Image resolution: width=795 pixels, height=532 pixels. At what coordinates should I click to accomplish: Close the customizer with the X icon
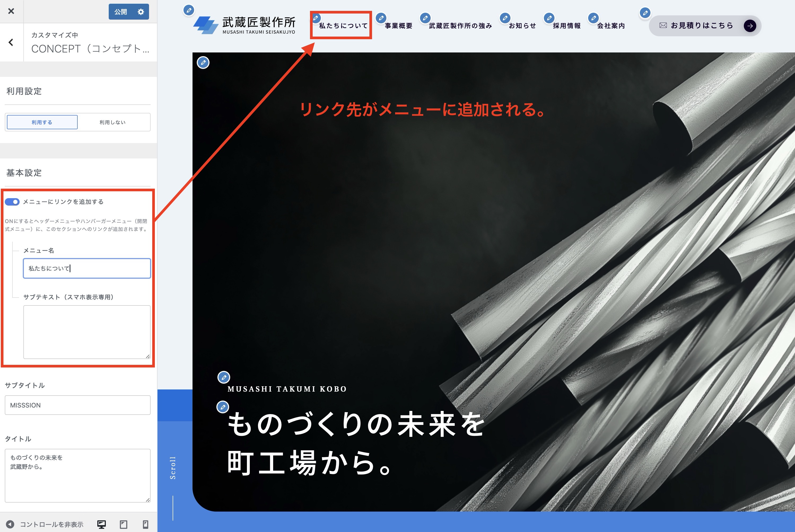(11, 11)
